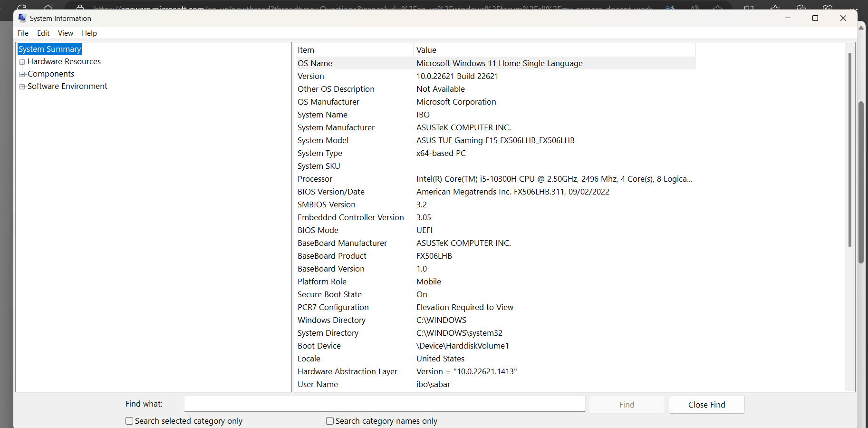Expand the Components node
868x428 pixels.
coord(22,74)
